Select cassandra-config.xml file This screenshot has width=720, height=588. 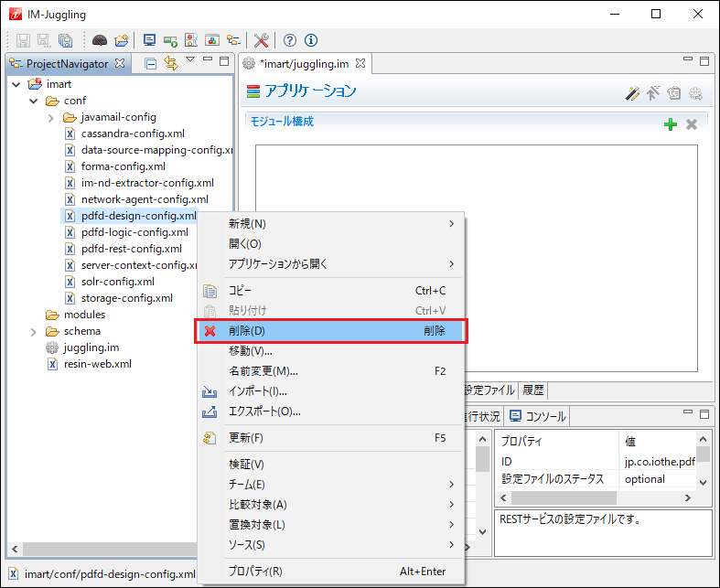click(133, 134)
